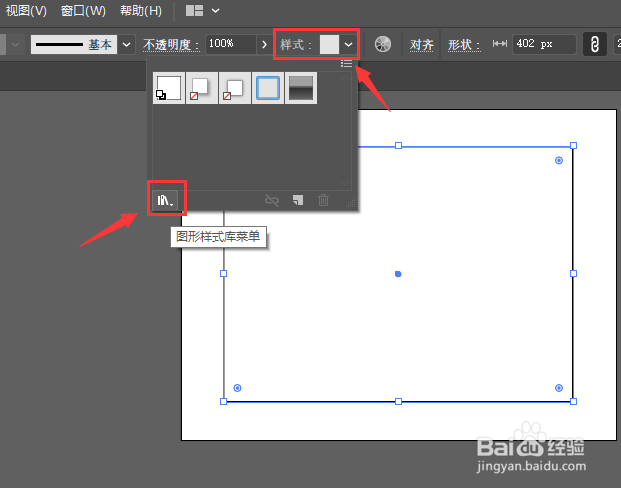Expand the arrange documents dropdown arrow
This screenshot has width=621, height=488.
pyautogui.click(x=215, y=11)
